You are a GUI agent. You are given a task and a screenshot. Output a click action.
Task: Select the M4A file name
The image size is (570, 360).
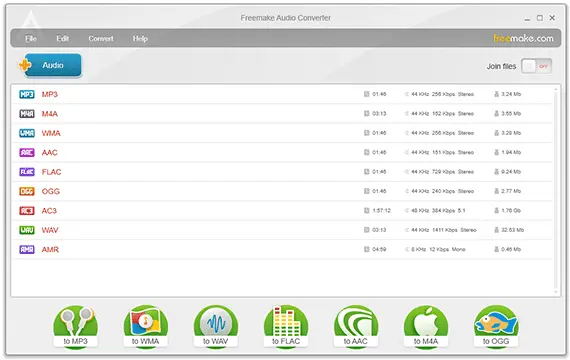(x=49, y=114)
